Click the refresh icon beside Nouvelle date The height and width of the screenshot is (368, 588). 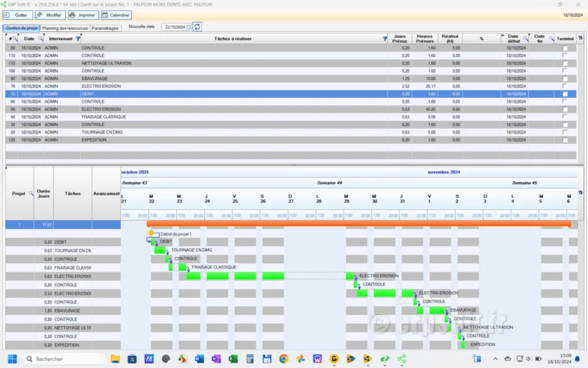(197, 26)
